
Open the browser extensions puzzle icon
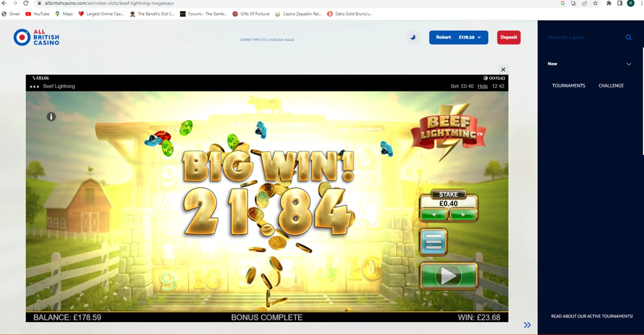click(x=609, y=3)
